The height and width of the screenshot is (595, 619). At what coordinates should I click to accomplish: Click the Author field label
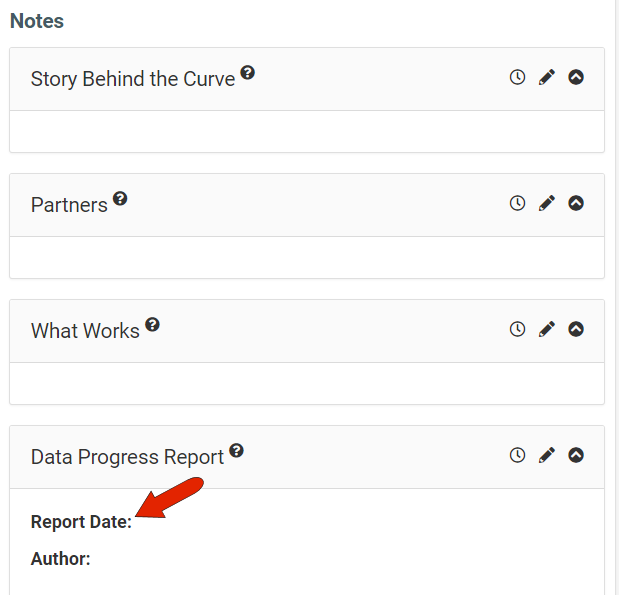click(x=60, y=559)
